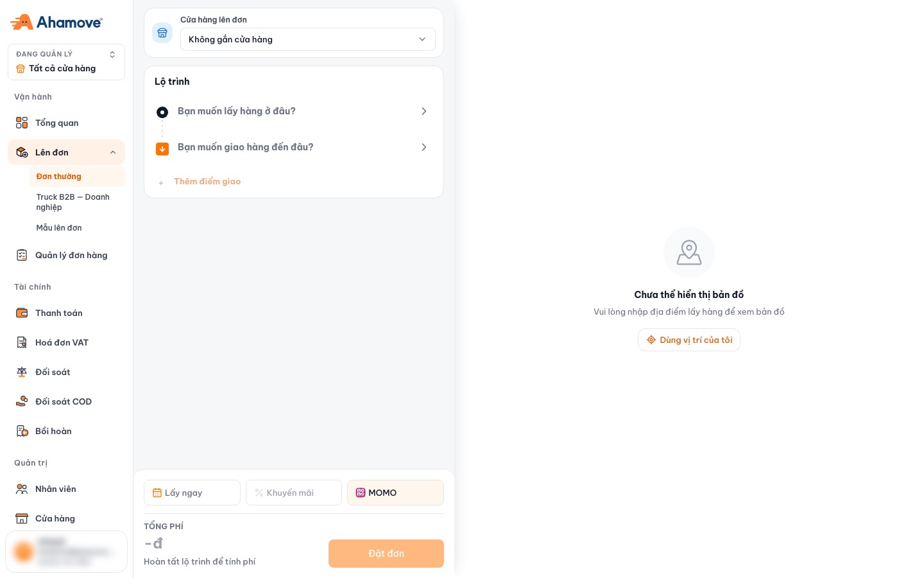Click the Hoá đơn VAT icon
Image resolution: width=924 pixels, height=578 pixels.
coord(22,342)
